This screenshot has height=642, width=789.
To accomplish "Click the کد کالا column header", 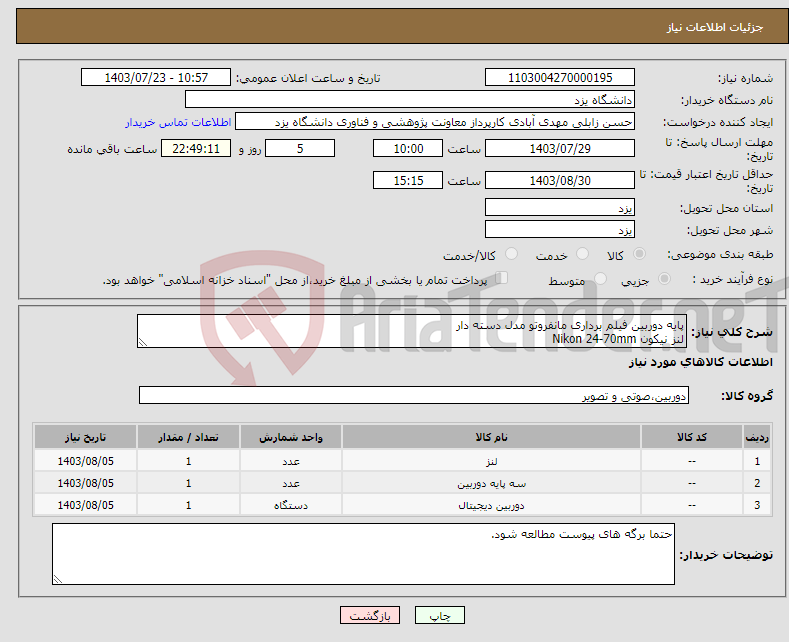I will click(x=692, y=437).
